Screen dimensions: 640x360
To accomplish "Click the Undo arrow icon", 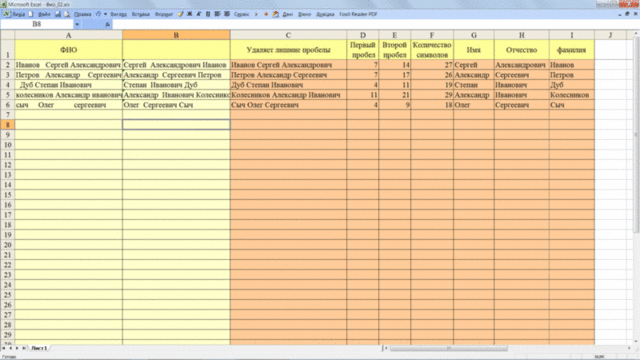I will [98, 14].
